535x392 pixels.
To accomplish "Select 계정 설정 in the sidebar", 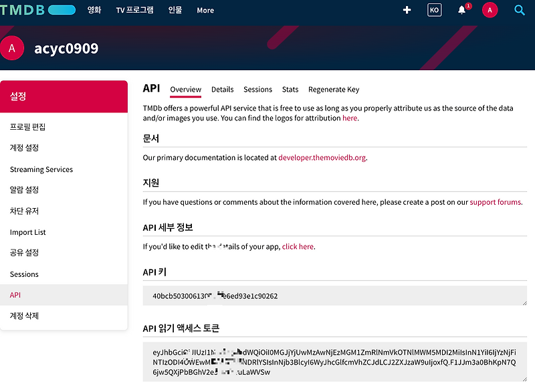I will coord(24,148).
